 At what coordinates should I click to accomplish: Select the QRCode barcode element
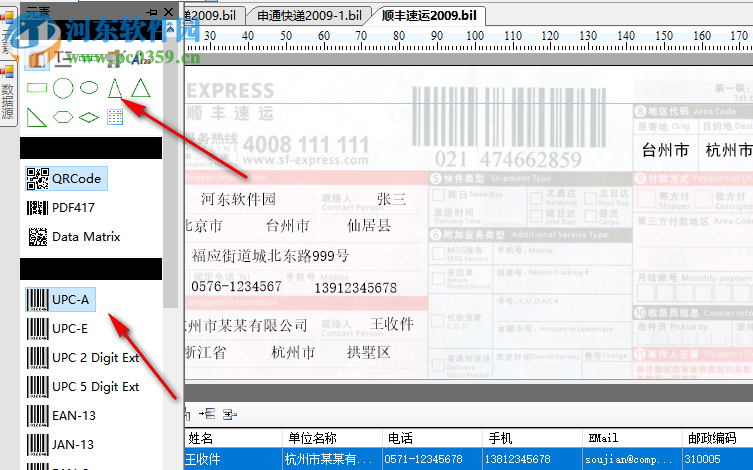pos(66,179)
